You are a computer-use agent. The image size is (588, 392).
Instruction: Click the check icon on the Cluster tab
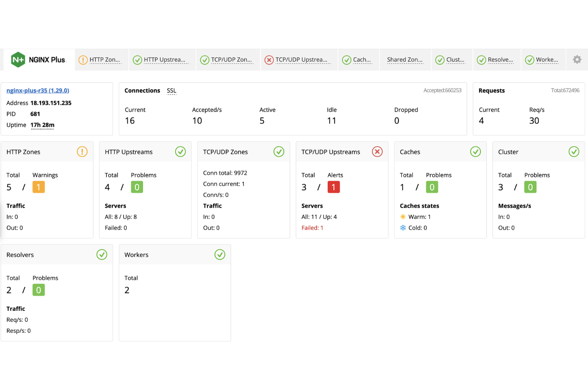pyautogui.click(x=440, y=60)
